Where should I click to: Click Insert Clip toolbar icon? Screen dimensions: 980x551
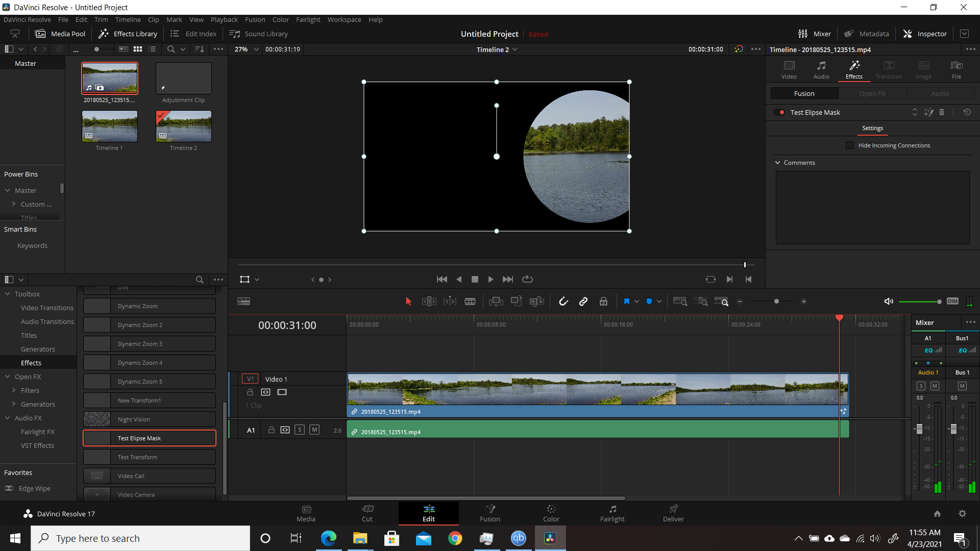pos(496,302)
